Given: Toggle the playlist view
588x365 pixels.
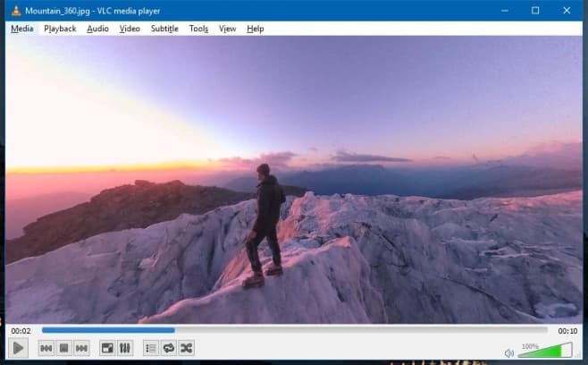Looking at the screenshot, I should click(151, 348).
